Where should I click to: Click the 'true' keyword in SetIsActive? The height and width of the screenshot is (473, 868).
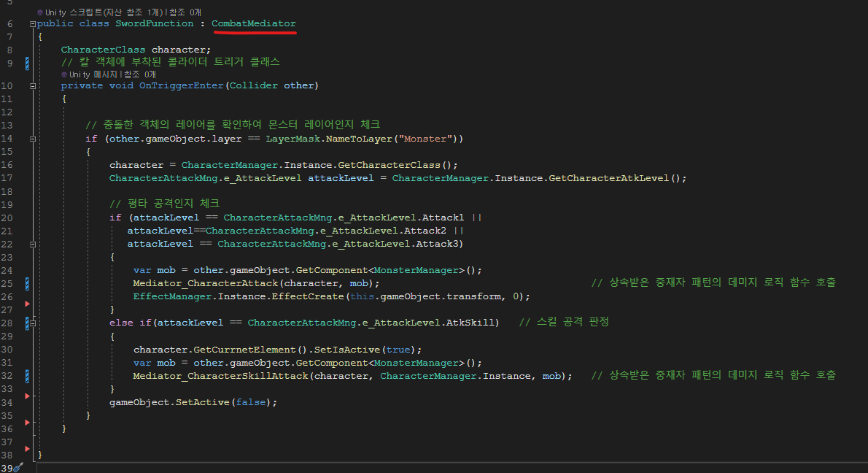point(398,350)
